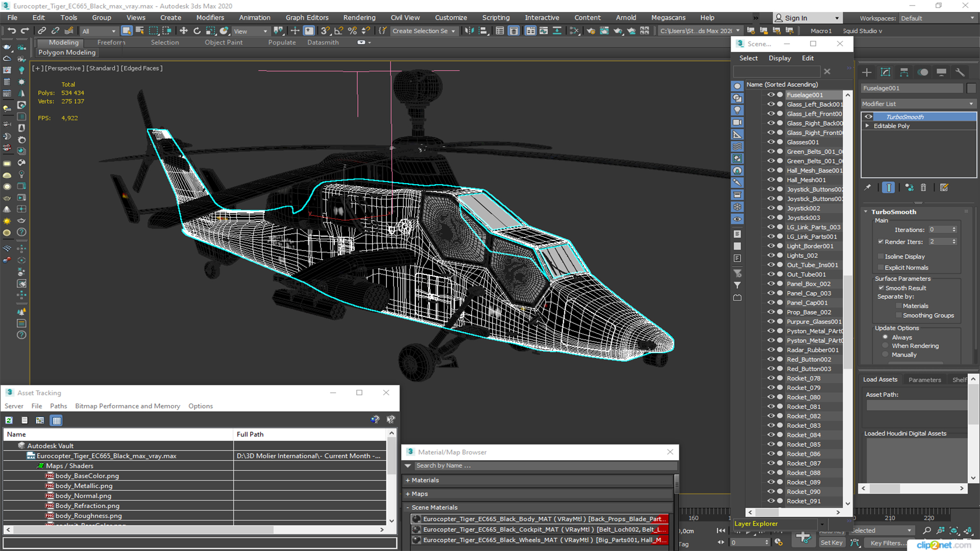Viewport: 980px width, 551px height.
Task: Enable Separate by Smoothing Groups checkbox
Action: [x=899, y=316]
